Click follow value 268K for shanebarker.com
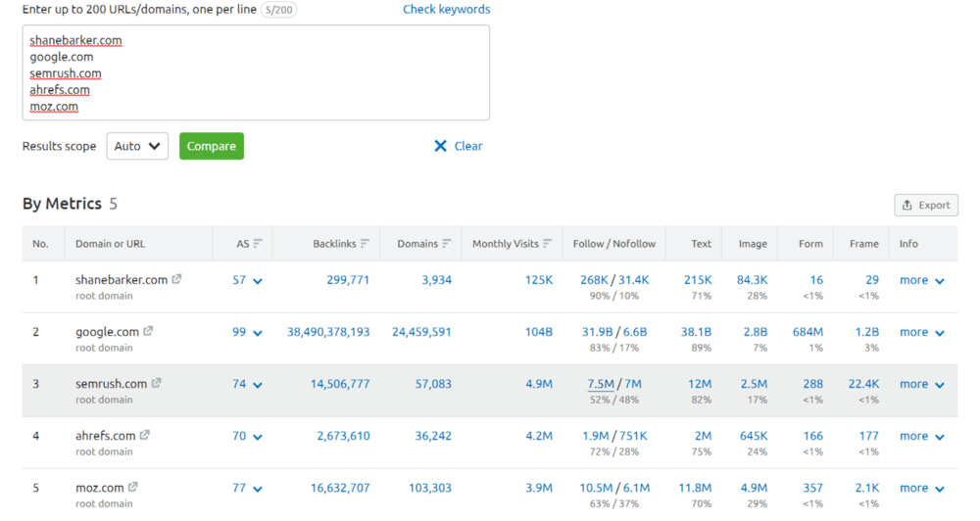 point(594,280)
